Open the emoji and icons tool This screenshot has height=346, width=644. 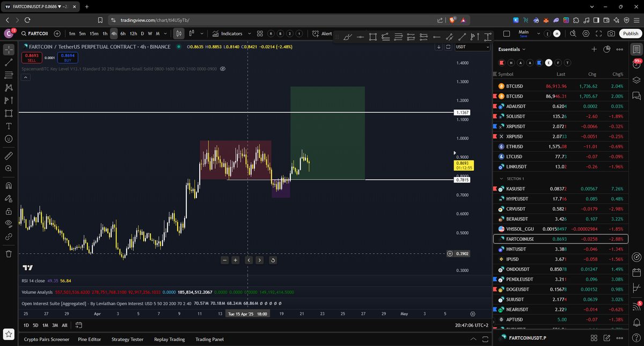pyautogui.click(x=9, y=139)
